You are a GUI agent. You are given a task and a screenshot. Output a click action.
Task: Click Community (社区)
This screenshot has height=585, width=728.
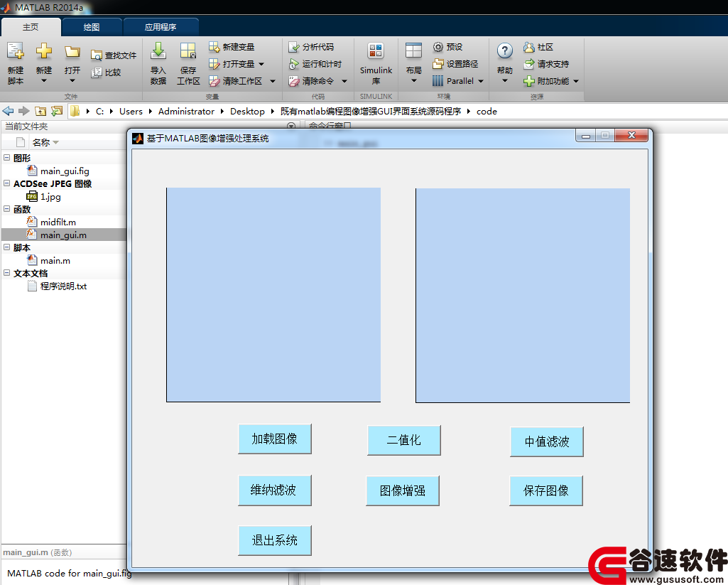coord(538,47)
